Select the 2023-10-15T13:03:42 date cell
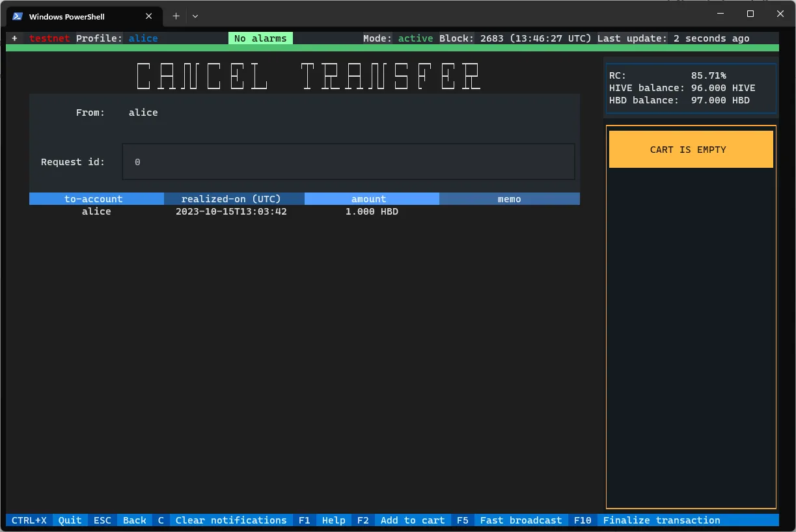Image resolution: width=796 pixels, height=532 pixels. coord(231,211)
